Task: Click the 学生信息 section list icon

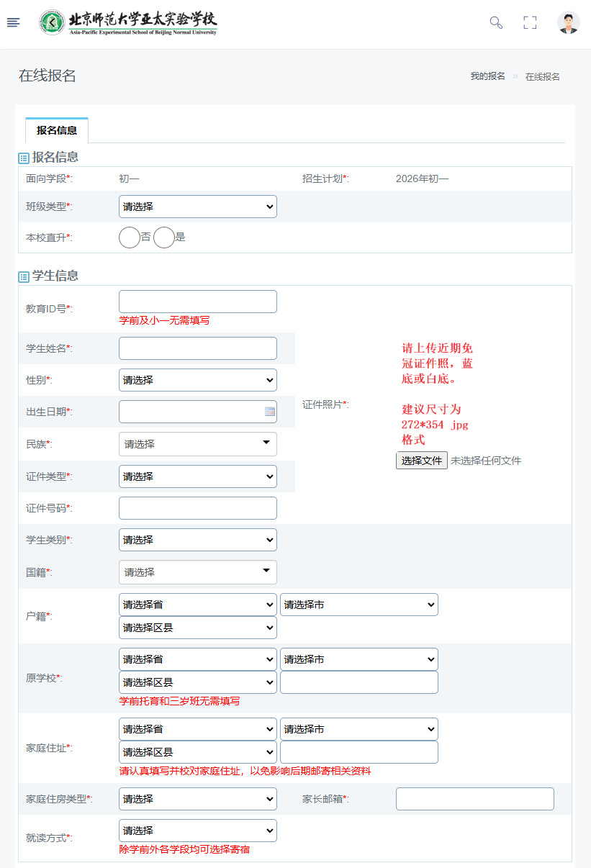Action: click(x=24, y=276)
